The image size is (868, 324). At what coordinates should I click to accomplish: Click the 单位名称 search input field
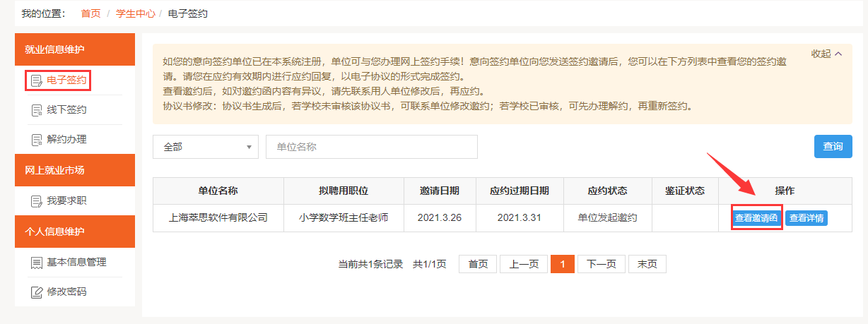click(x=371, y=147)
